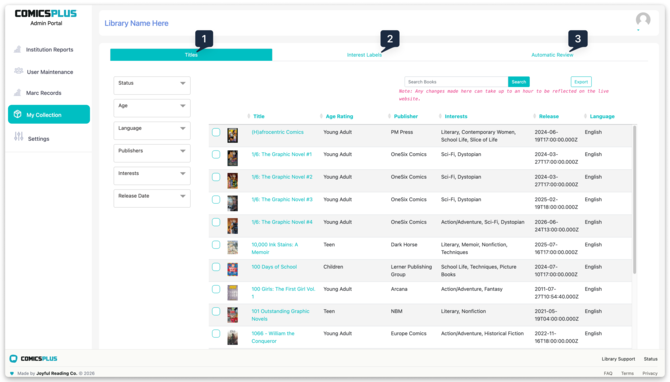Open the Status footer link

click(x=651, y=359)
